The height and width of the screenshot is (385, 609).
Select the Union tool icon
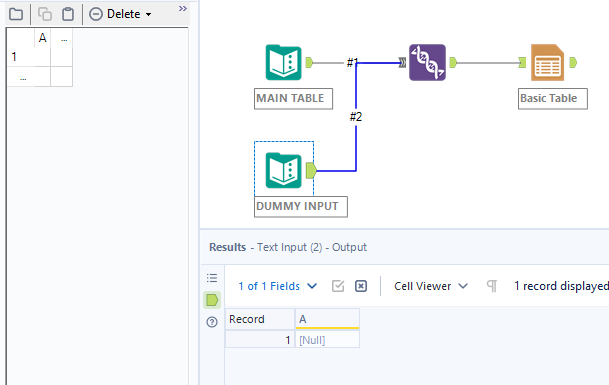(427, 63)
